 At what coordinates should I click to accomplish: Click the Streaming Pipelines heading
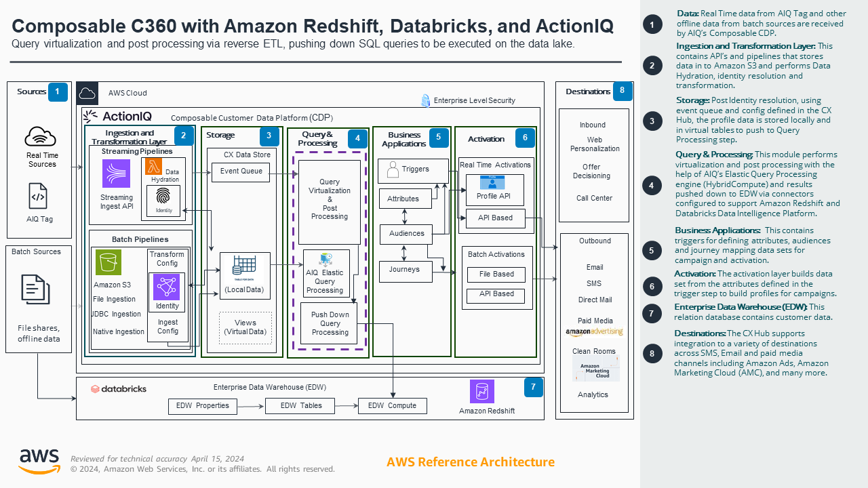(x=137, y=151)
